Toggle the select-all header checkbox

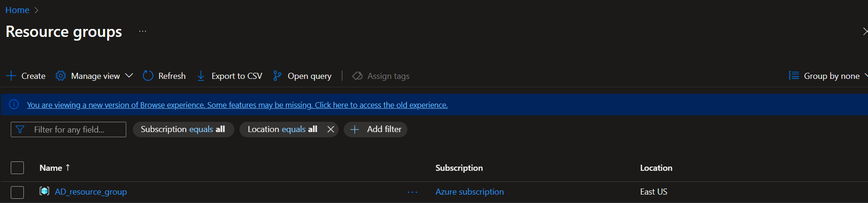tap(17, 168)
